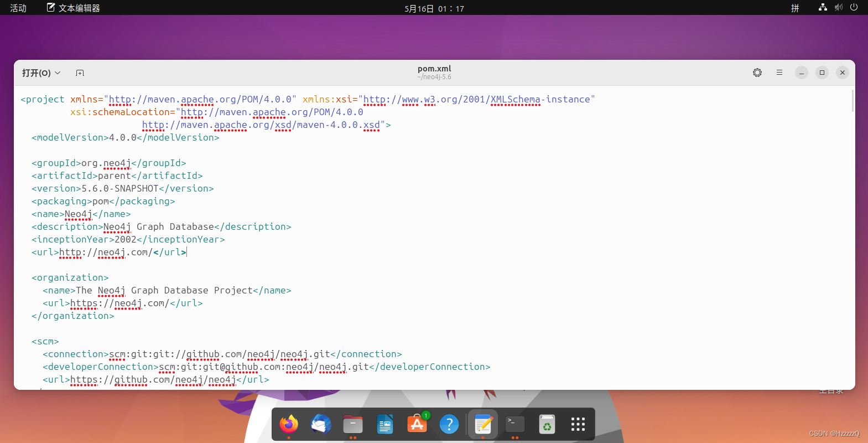Click the groupId org.neo4j line
The image size is (868, 443).
click(109, 163)
